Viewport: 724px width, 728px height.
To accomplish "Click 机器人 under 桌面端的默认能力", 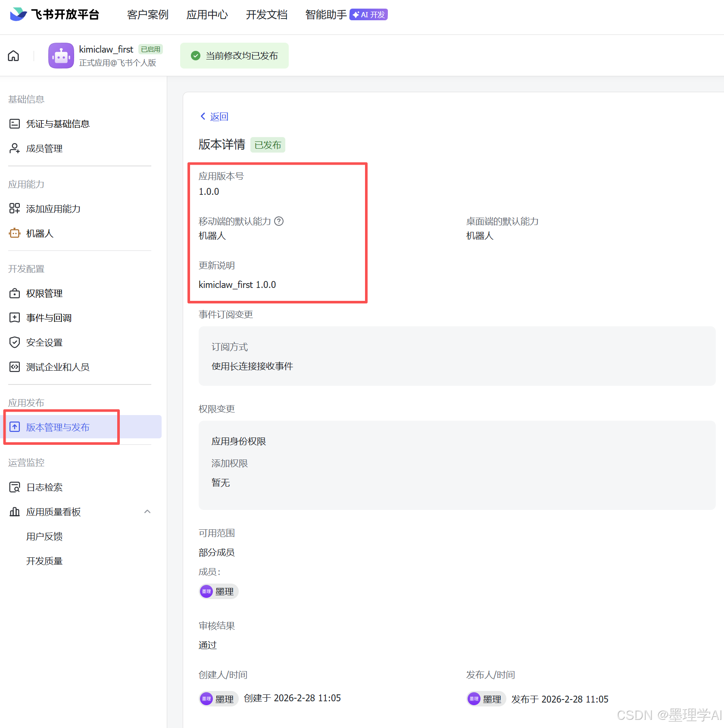I will point(480,235).
